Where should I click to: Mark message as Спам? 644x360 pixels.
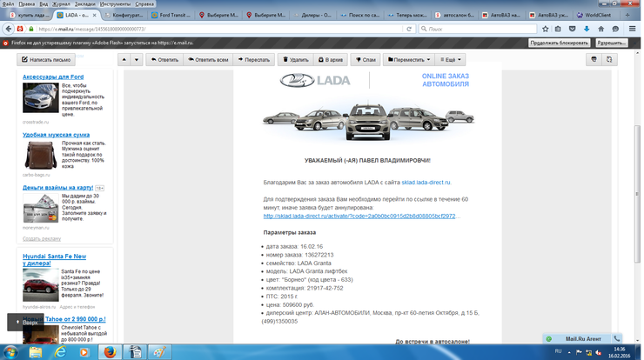[366, 59]
